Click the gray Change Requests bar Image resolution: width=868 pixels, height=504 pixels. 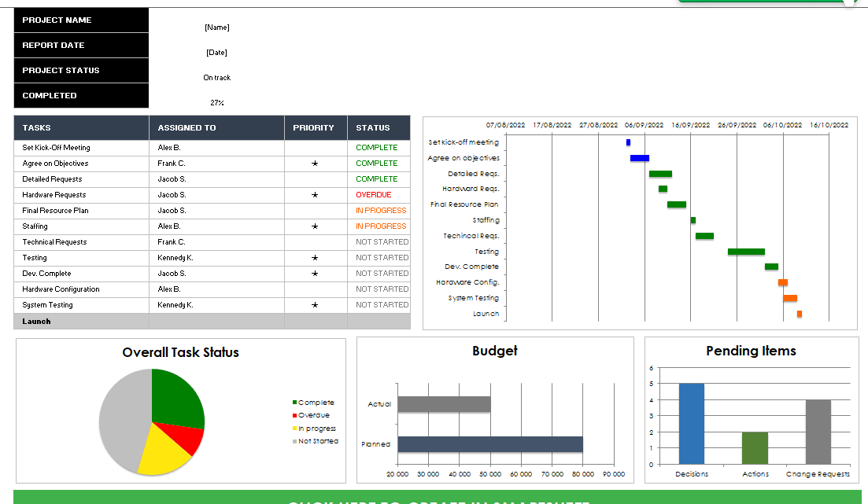click(818, 432)
